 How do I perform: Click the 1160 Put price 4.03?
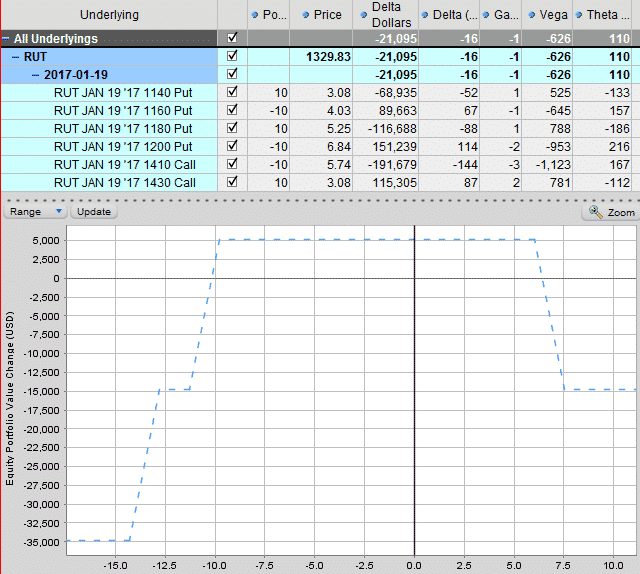coord(339,111)
